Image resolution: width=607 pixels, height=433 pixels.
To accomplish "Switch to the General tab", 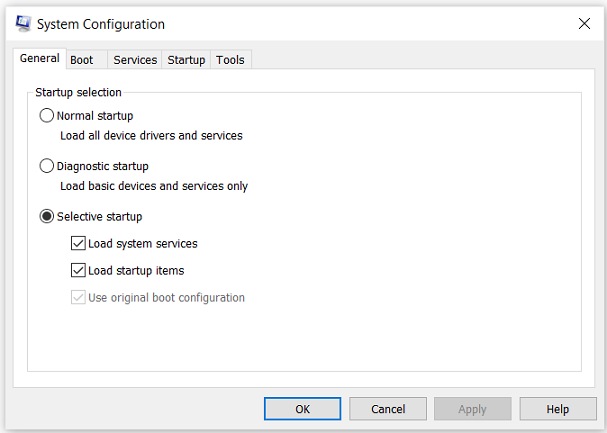I will [x=40, y=59].
